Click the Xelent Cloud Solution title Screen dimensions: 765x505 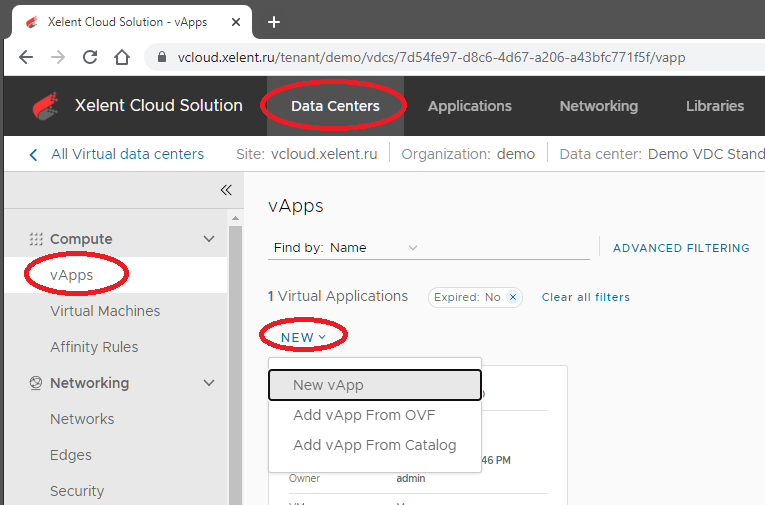[159, 105]
